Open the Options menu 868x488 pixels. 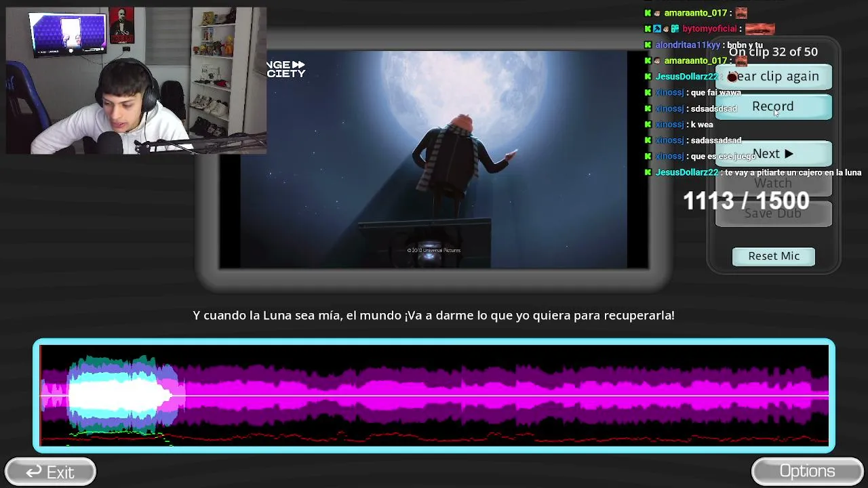pyautogui.click(x=807, y=471)
